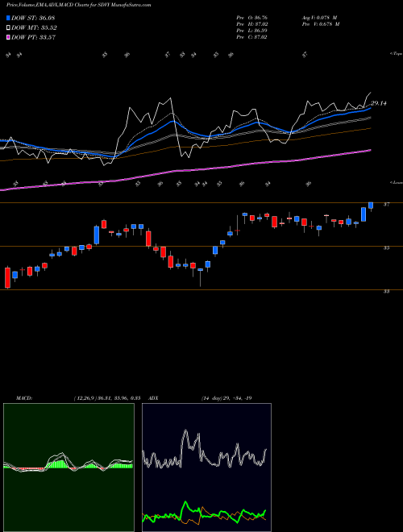Viewport: 403px width, 532px height.
Task: Click the 'Pre C: 37.02' value
Action: click(251, 37)
